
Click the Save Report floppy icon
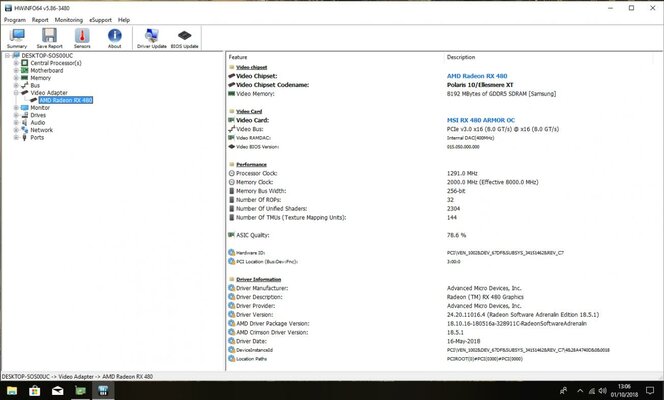pos(49,37)
